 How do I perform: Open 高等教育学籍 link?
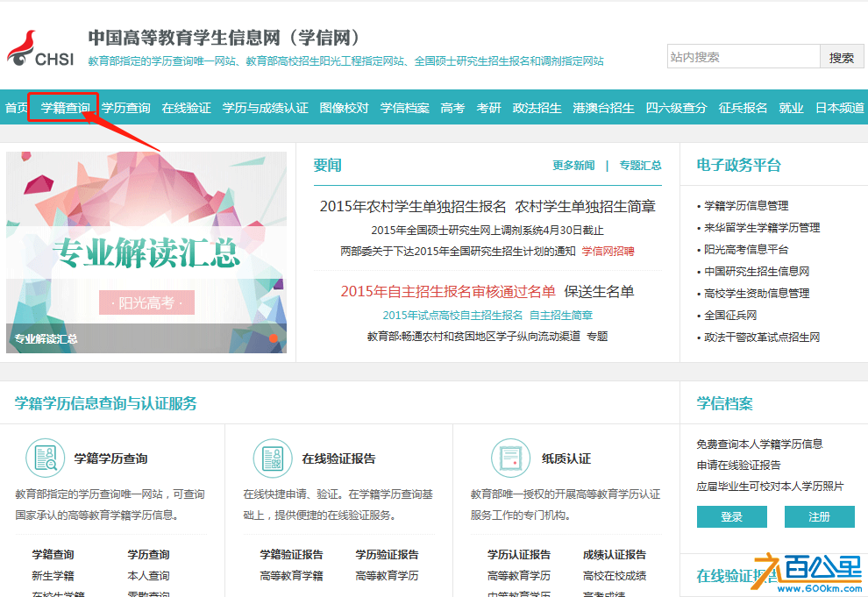click(292, 576)
